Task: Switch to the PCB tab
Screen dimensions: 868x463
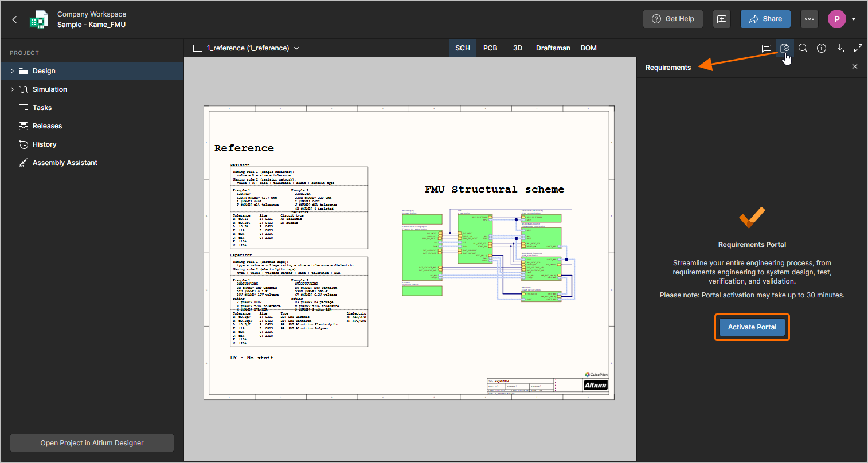Action: coord(490,48)
